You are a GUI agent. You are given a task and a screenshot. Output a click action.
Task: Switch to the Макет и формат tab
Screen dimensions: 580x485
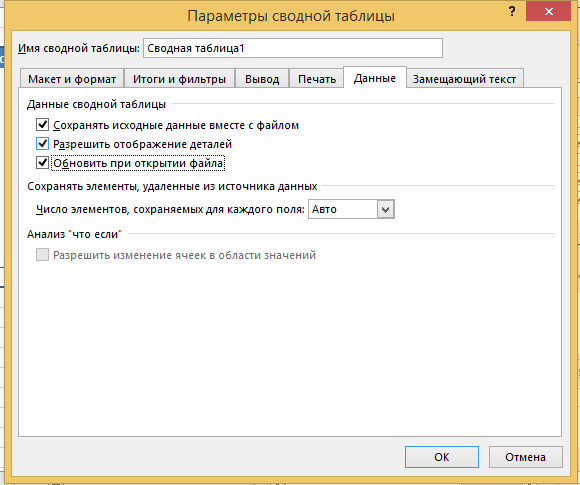click(72, 79)
